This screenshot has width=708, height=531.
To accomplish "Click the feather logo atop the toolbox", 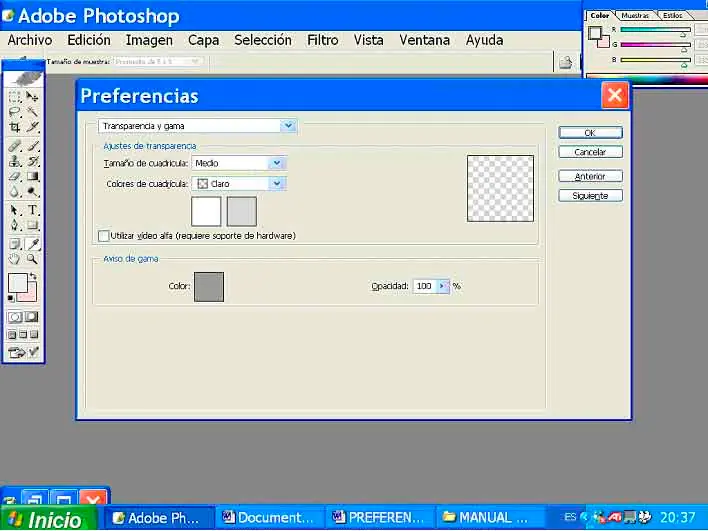I will 24,79.
